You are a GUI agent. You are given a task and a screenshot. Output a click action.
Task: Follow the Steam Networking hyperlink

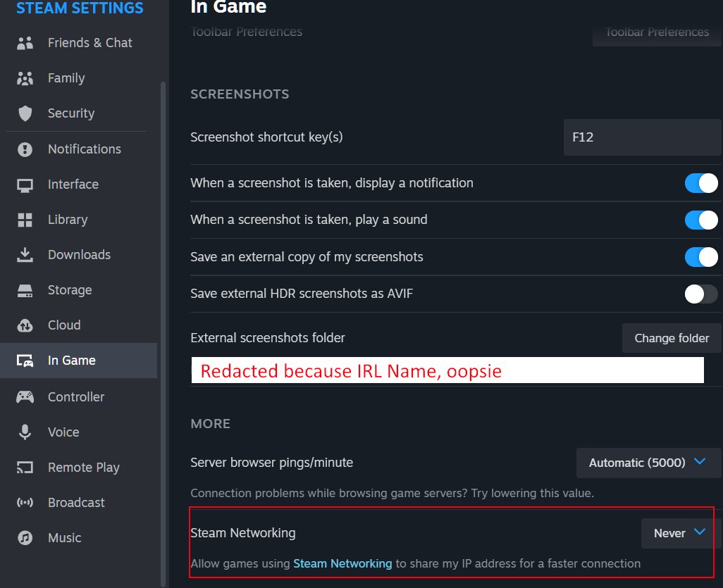(342, 563)
